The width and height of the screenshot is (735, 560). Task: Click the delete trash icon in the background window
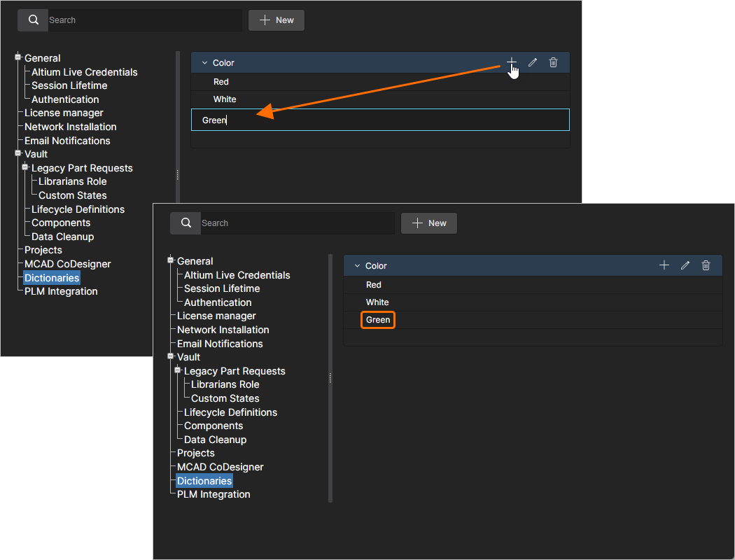click(x=553, y=62)
